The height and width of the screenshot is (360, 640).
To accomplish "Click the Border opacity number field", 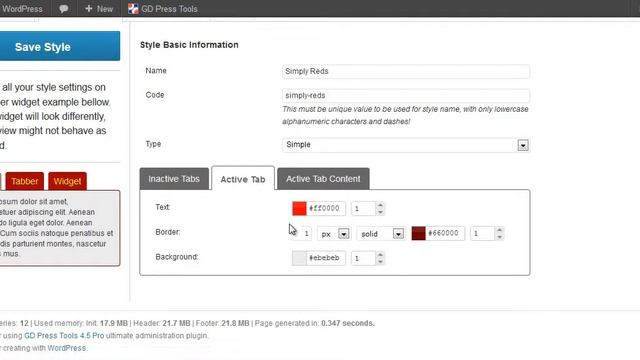I will pyautogui.click(x=483, y=233).
